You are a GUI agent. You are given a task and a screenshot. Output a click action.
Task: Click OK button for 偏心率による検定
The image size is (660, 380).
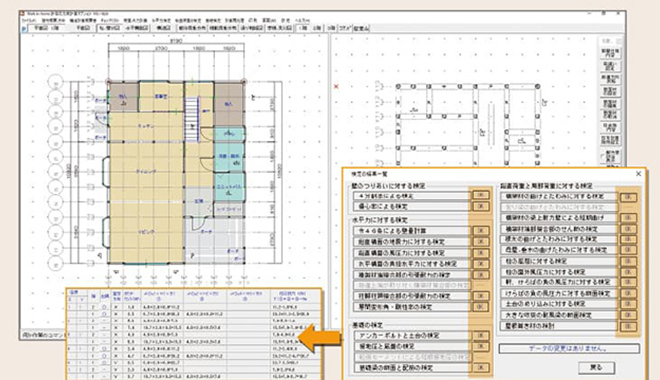click(x=480, y=206)
